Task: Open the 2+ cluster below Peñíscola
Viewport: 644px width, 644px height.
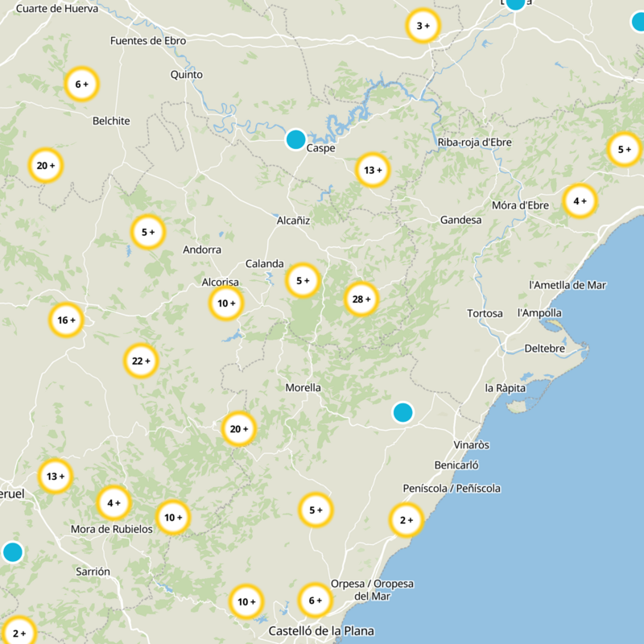Action: click(407, 520)
